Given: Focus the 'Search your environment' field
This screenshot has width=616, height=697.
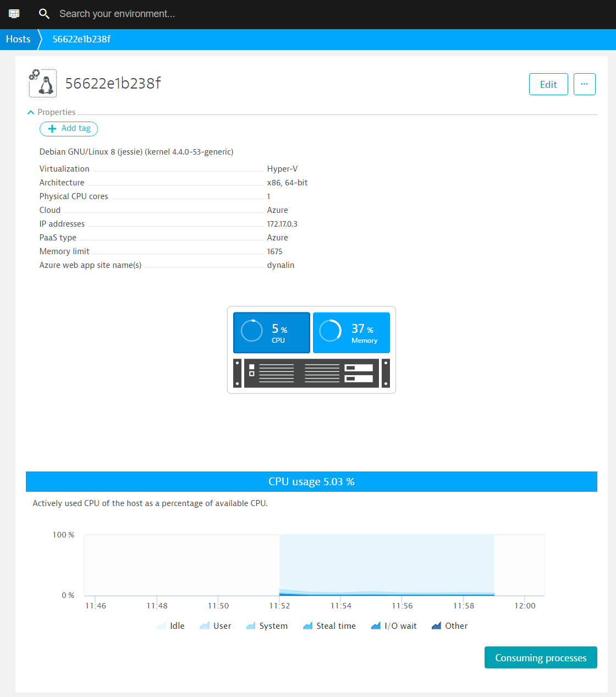Looking at the screenshot, I should pos(117,14).
